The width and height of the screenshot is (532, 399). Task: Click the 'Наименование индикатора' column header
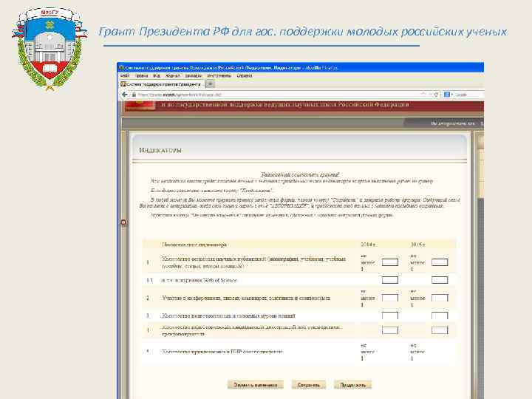[x=194, y=245]
